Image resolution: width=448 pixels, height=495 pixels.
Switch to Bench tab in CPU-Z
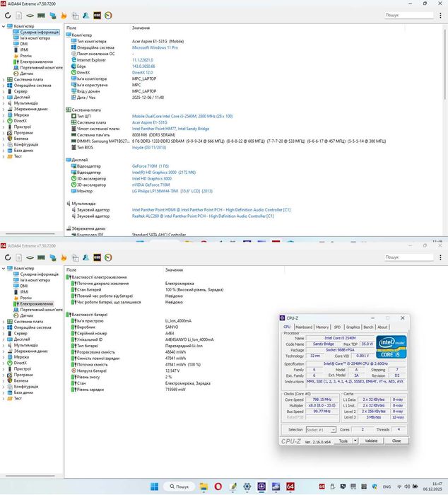pyautogui.click(x=368, y=327)
